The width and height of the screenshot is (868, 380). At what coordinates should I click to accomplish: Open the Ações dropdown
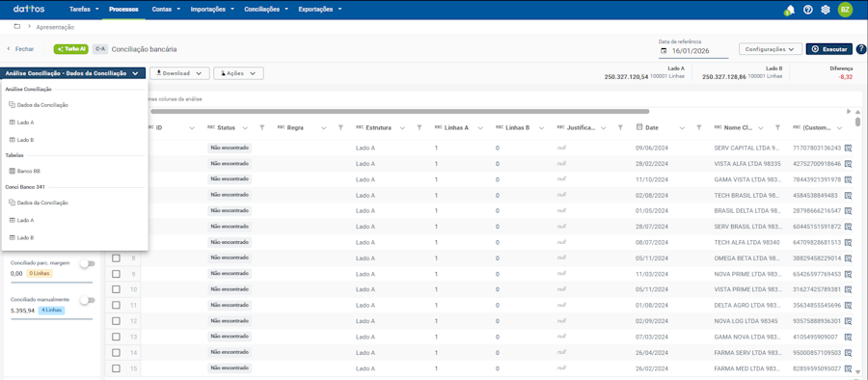(238, 73)
